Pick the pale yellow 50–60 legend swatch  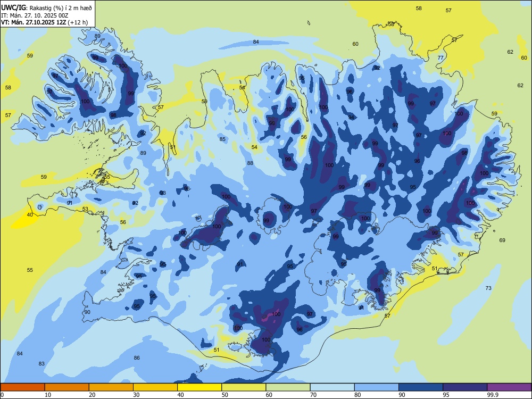pyautogui.click(x=244, y=387)
